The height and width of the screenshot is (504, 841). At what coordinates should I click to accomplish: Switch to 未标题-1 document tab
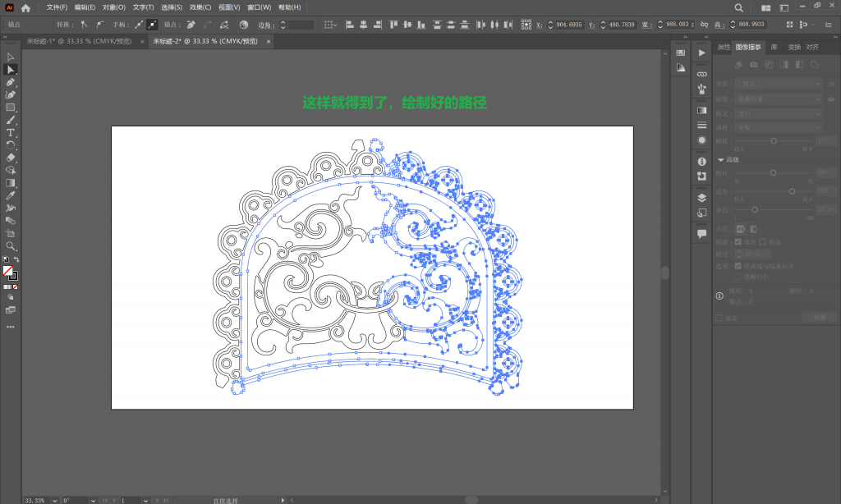pyautogui.click(x=80, y=41)
